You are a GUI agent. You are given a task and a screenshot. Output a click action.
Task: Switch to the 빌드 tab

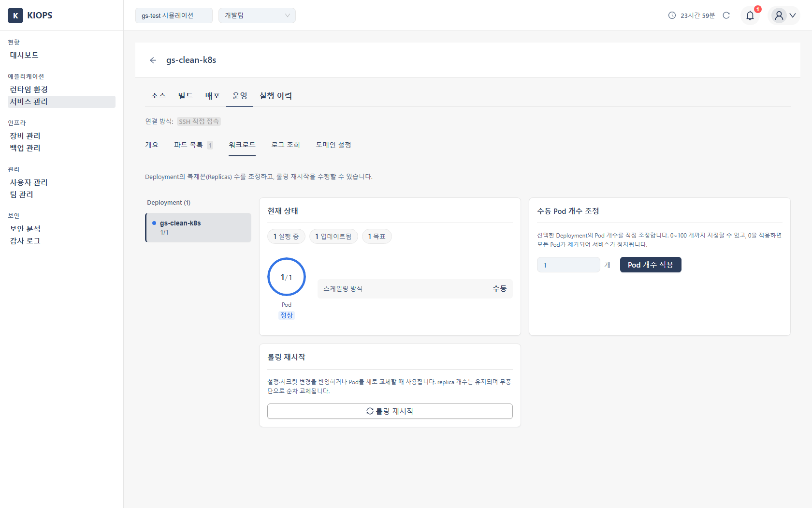pyautogui.click(x=186, y=96)
